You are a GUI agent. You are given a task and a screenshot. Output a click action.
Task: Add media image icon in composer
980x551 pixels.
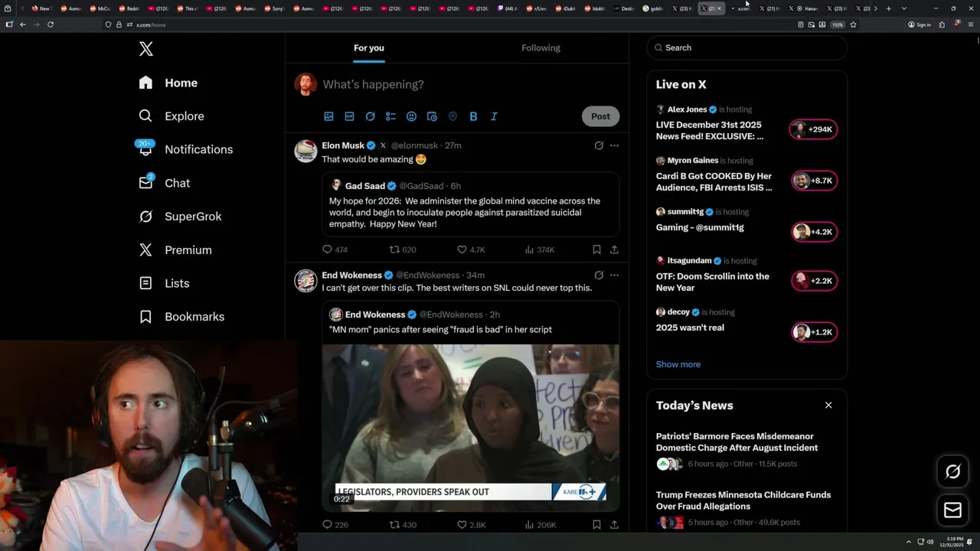click(x=328, y=116)
